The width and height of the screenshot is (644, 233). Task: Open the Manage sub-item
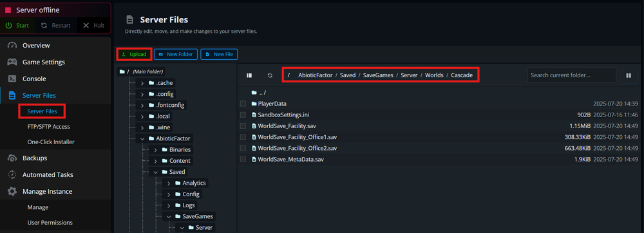(x=38, y=207)
